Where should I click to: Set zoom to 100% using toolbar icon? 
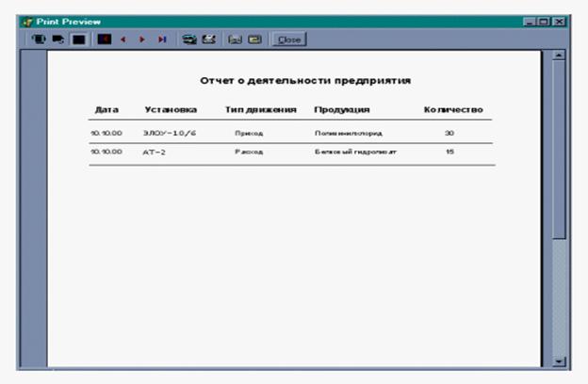55,40
